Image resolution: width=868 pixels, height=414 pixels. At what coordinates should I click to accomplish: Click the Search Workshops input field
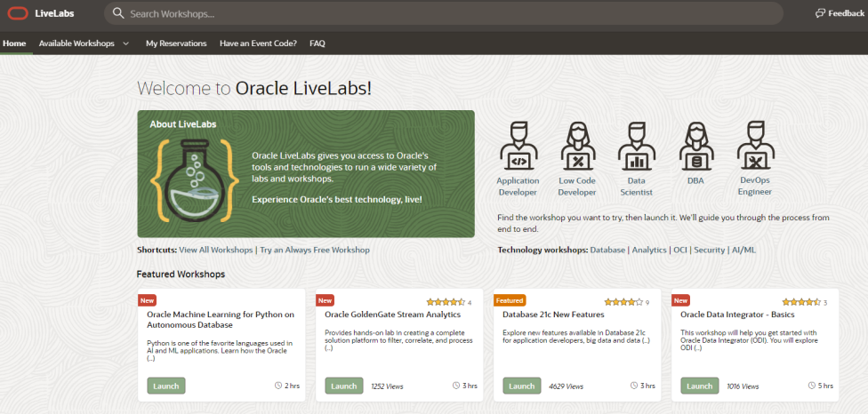(x=443, y=13)
